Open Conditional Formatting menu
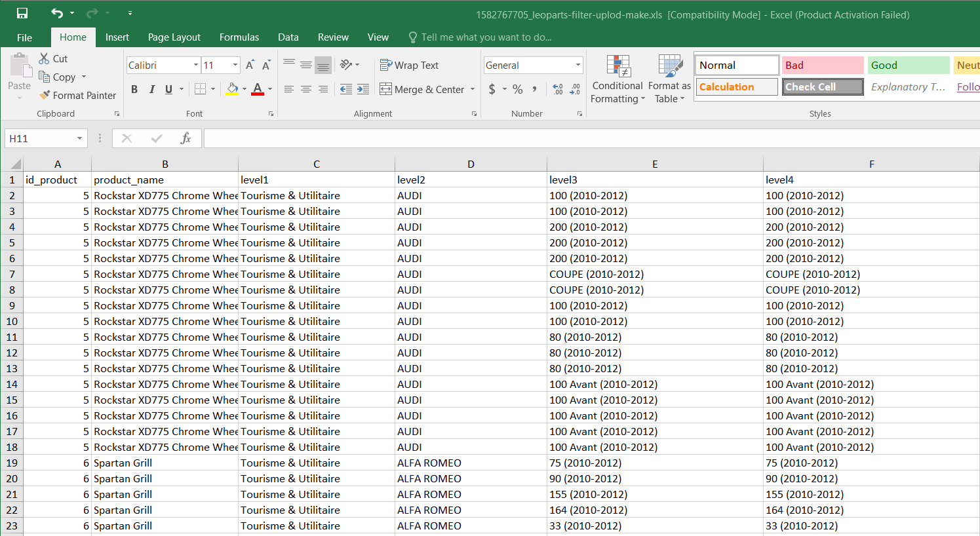The image size is (980, 536). point(617,79)
